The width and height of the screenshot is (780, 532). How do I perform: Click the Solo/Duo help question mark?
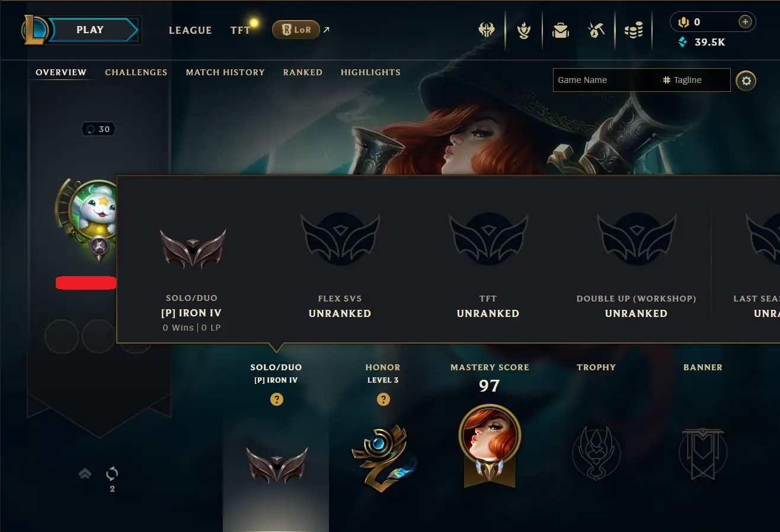pos(276,399)
